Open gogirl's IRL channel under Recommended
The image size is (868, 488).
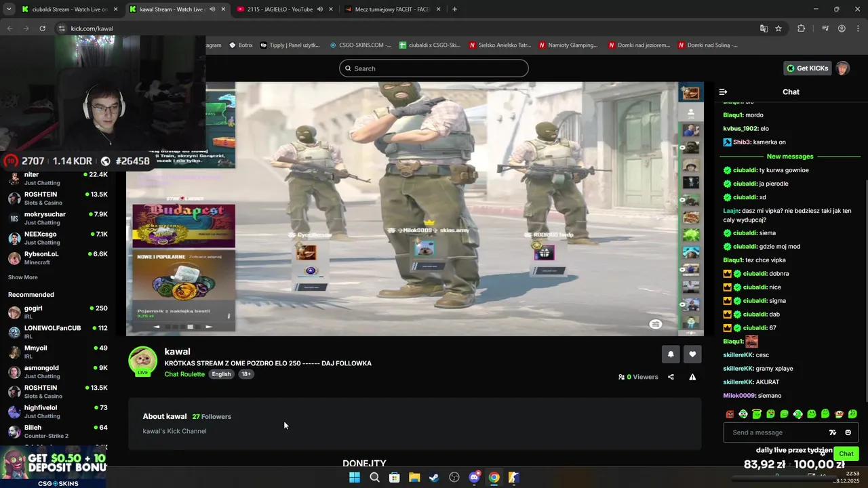(x=58, y=312)
